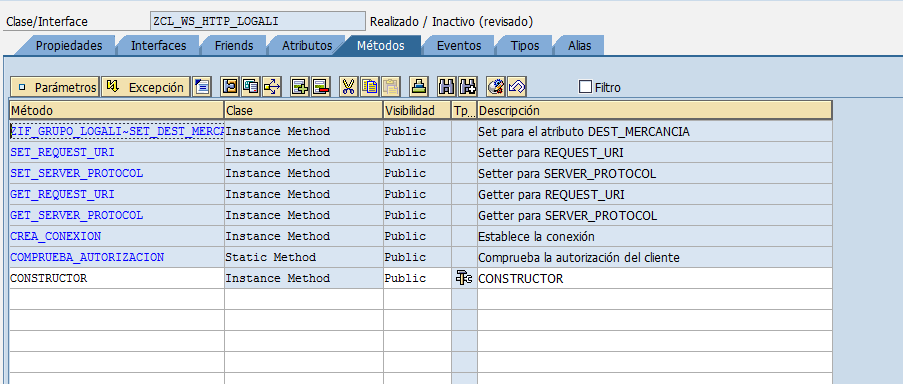Click description 'Setter para REQUEST_URI'
This screenshot has height=384, width=903.
[655, 153]
